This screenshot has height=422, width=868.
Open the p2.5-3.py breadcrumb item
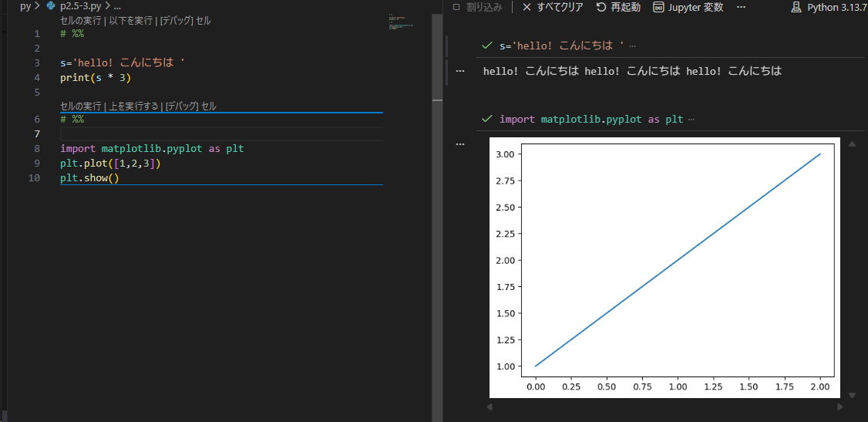pos(80,5)
